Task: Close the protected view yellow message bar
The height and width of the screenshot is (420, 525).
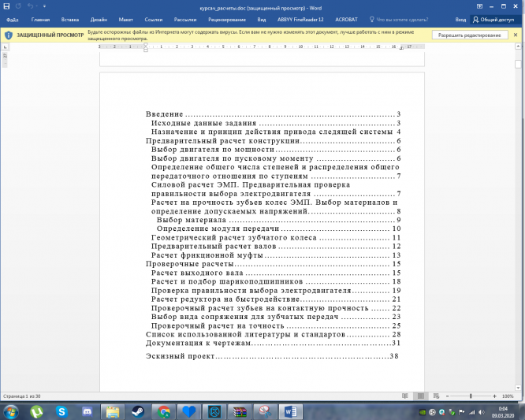Action: pos(516,35)
